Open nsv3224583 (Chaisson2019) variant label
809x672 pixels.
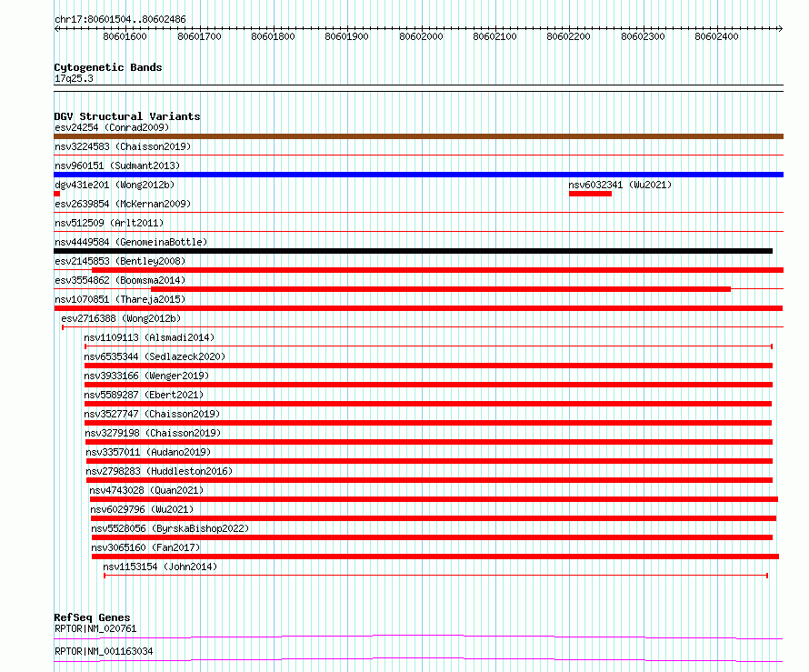(x=123, y=146)
